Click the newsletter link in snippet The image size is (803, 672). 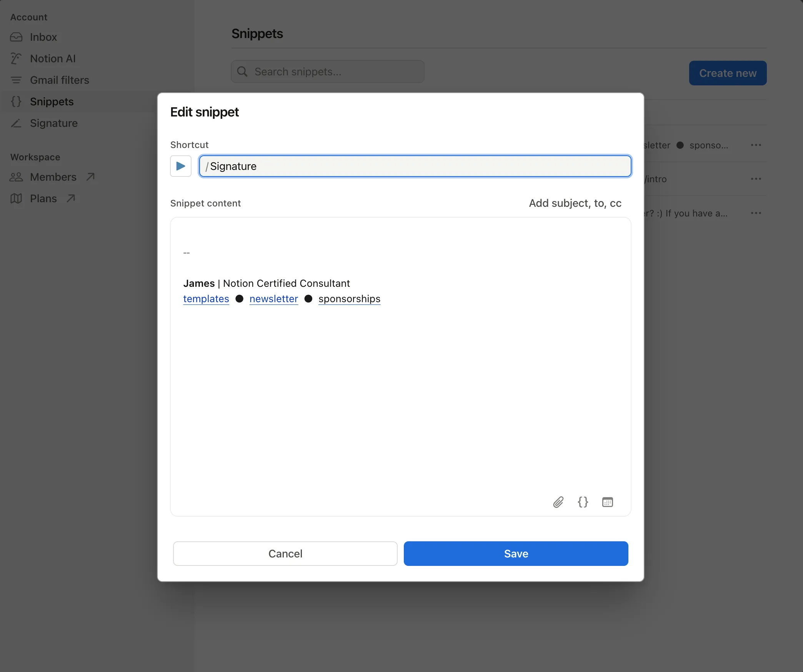(x=273, y=299)
